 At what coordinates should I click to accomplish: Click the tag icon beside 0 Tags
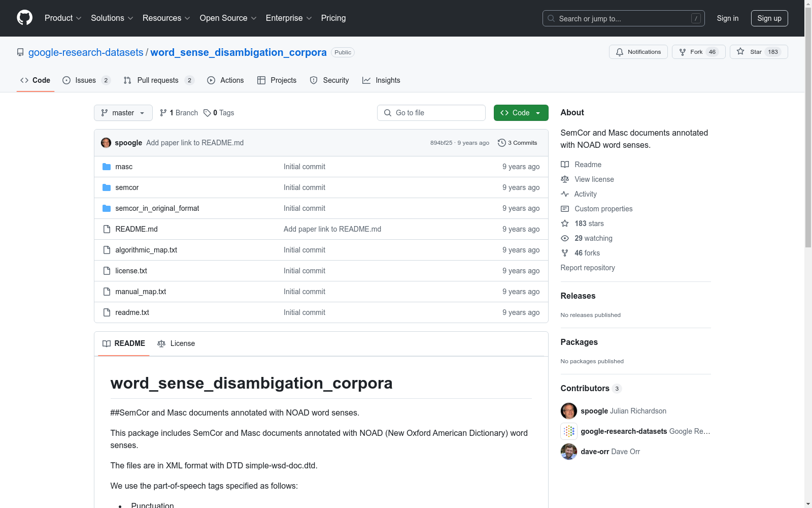[207, 113]
